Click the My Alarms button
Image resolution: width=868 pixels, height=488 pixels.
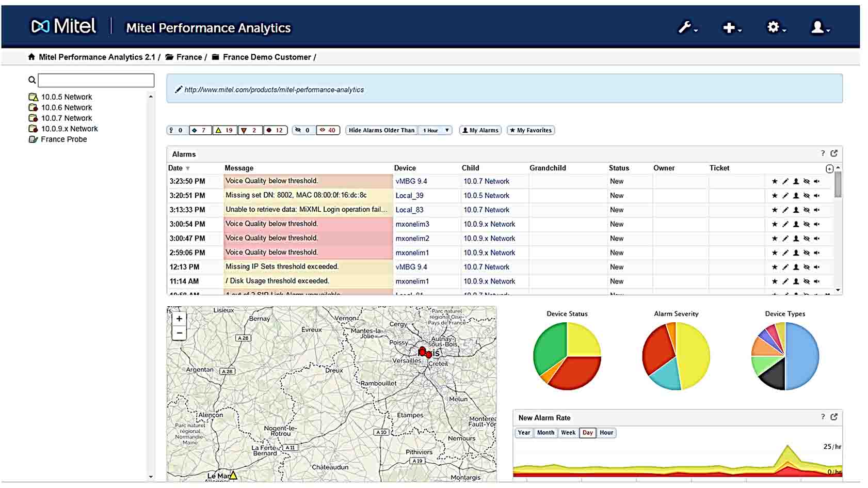click(480, 130)
